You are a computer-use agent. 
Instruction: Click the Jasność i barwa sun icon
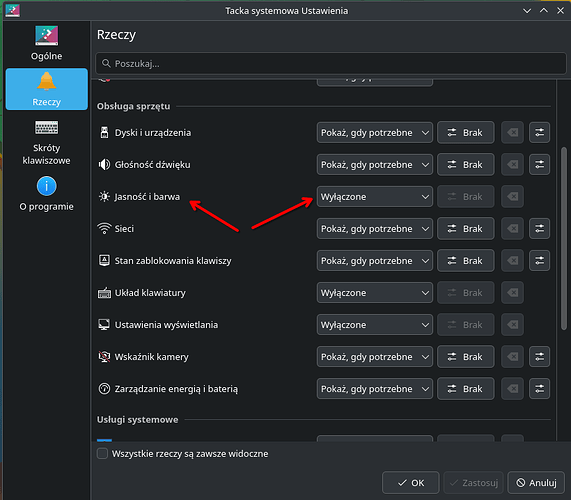click(x=104, y=197)
